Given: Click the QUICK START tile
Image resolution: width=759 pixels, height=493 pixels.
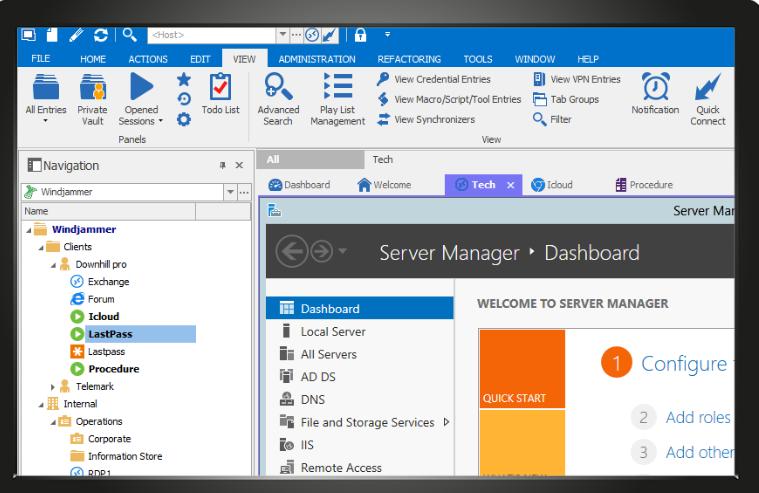Looking at the screenshot, I should (522, 369).
